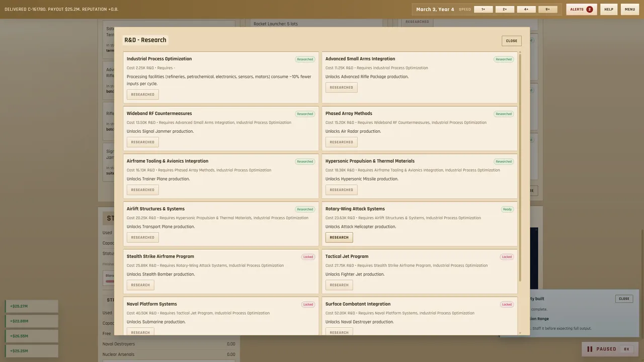Open the Alerts panel
This screenshot has height=362, width=644.
(x=582, y=9)
